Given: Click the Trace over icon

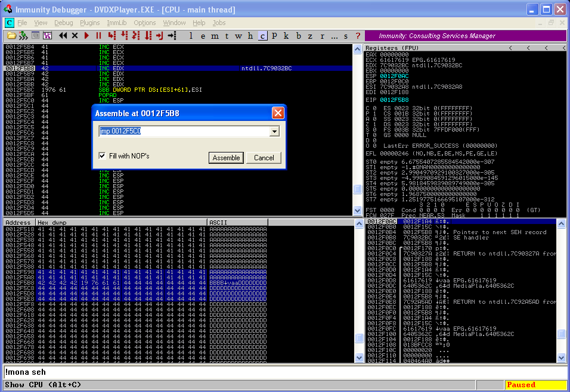Looking at the screenshot, I should pyautogui.click(x=148, y=36).
